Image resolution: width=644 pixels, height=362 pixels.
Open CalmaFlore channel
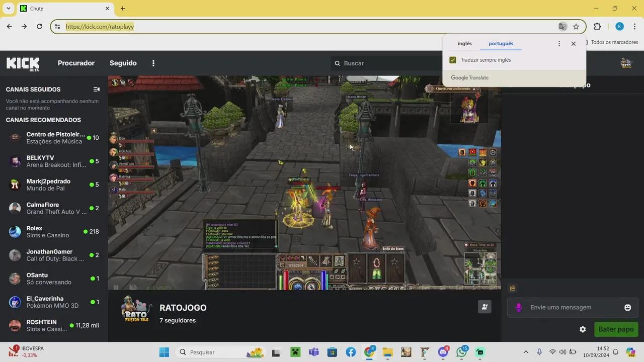click(x=54, y=208)
